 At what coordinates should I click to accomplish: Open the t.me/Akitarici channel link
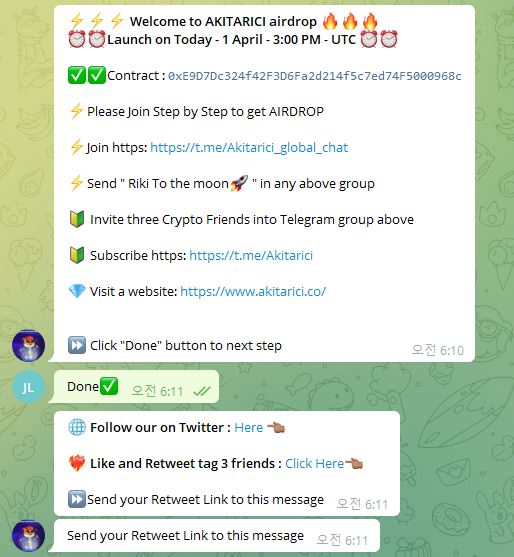click(251, 255)
